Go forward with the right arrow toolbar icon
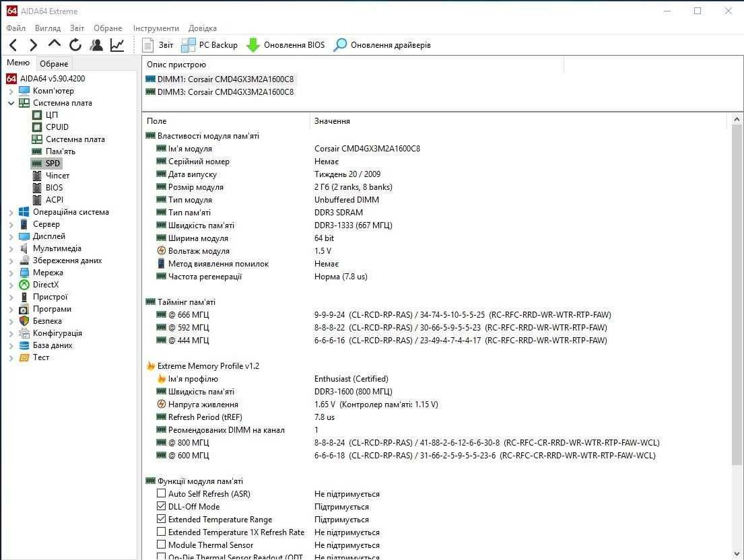744x560 pixels. tap(33, 45)
